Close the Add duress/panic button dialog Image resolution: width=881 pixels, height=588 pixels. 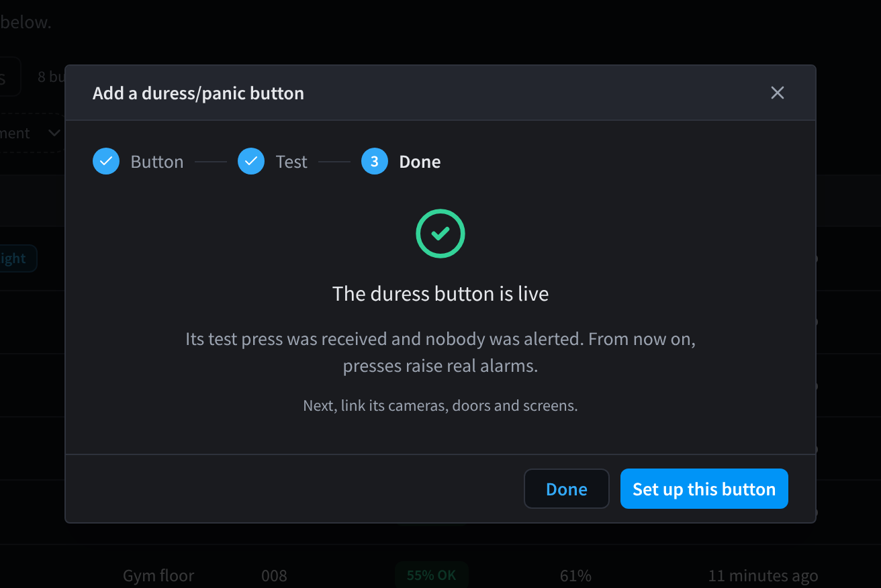(x=778, y=93)
